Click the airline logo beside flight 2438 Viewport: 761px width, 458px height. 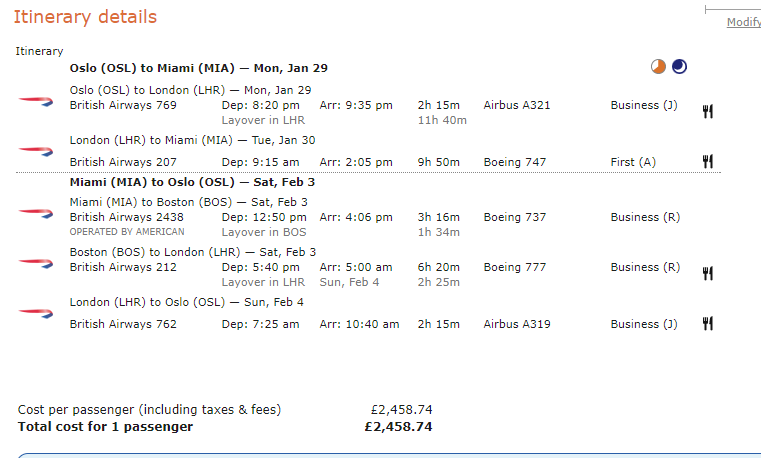pos(35,213)
